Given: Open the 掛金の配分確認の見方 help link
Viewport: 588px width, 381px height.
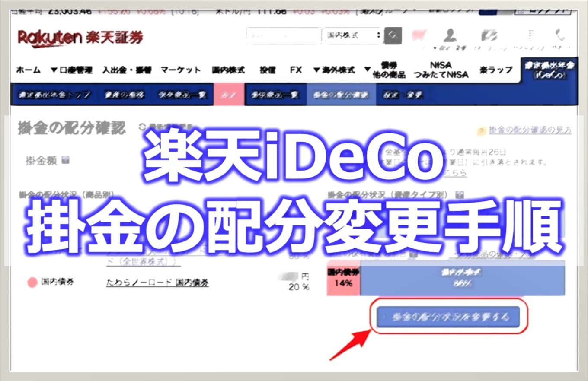Looking at the screenshot, I should coord(530,130).
